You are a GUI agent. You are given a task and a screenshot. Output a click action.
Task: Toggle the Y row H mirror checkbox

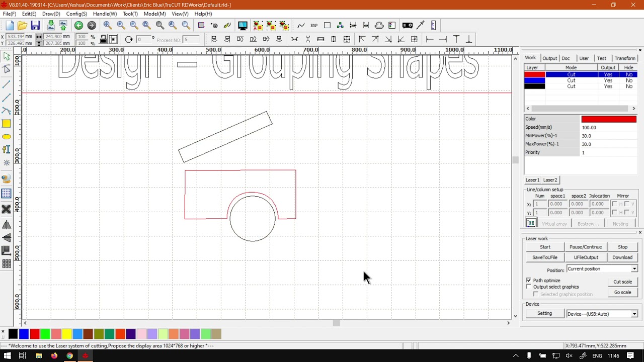(614, 212)
